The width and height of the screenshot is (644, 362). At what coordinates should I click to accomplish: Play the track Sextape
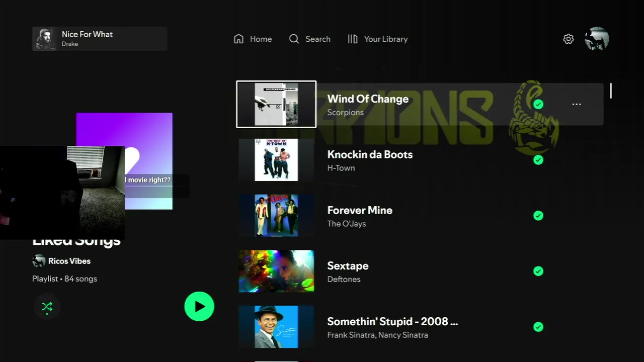(348, 266)
